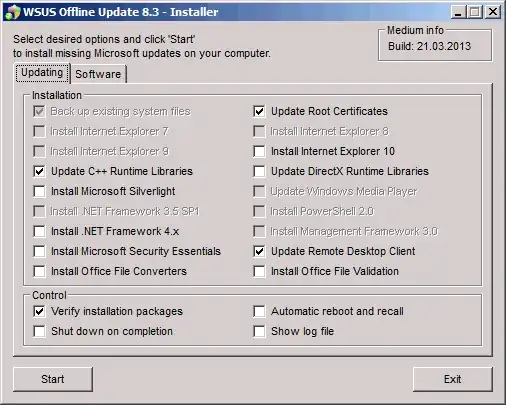
Task: Tick Install .NET Framework 4.x checkbox
Action: click(39, 231)
